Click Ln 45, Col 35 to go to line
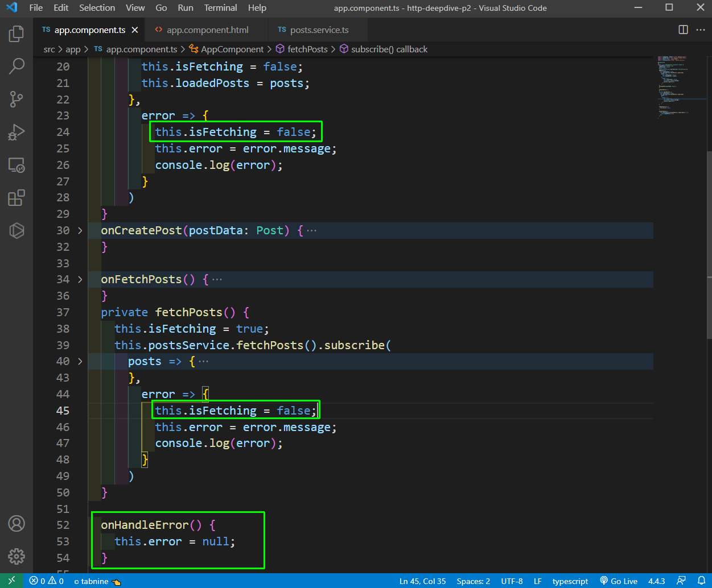This screenshot has width=712, height=588. 422,581
